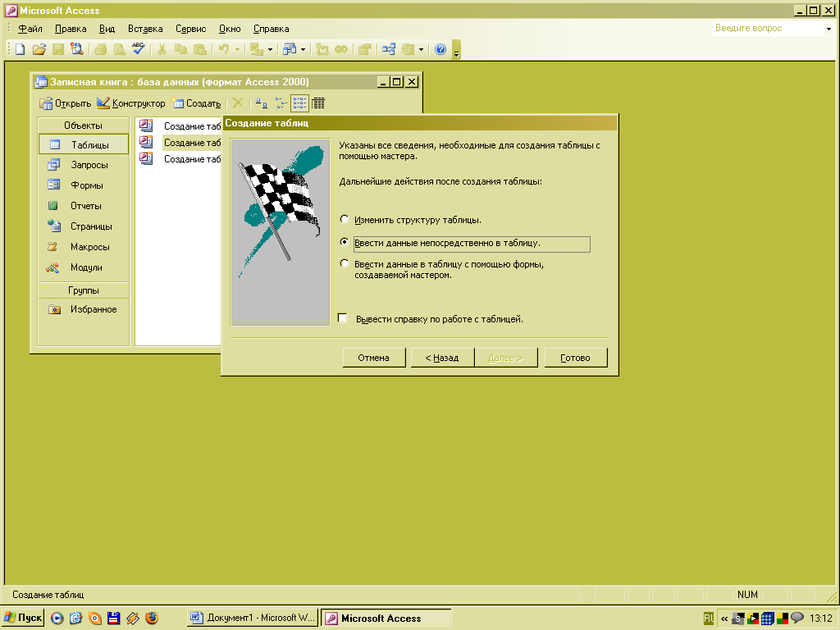
Task: Select Страницы in Objects panel
Action: click(x=84, y=226)
